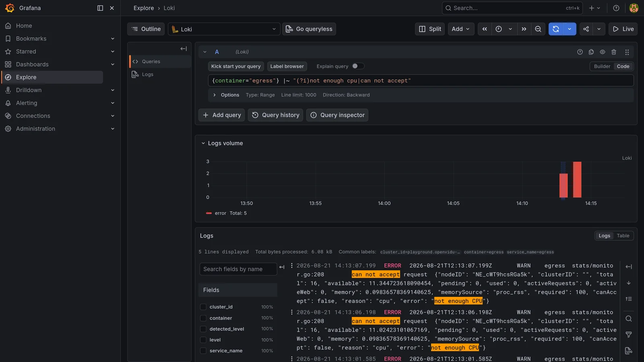Close the sidebar menu
Image resolution: width=644 pixels, height=362 pixels.
pos(112,8)
